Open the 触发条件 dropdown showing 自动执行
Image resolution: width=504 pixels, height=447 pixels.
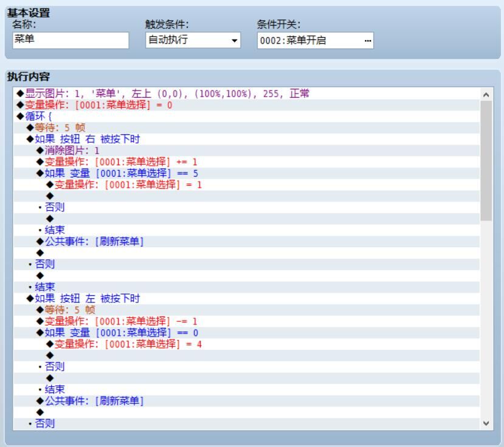[193, 40]
